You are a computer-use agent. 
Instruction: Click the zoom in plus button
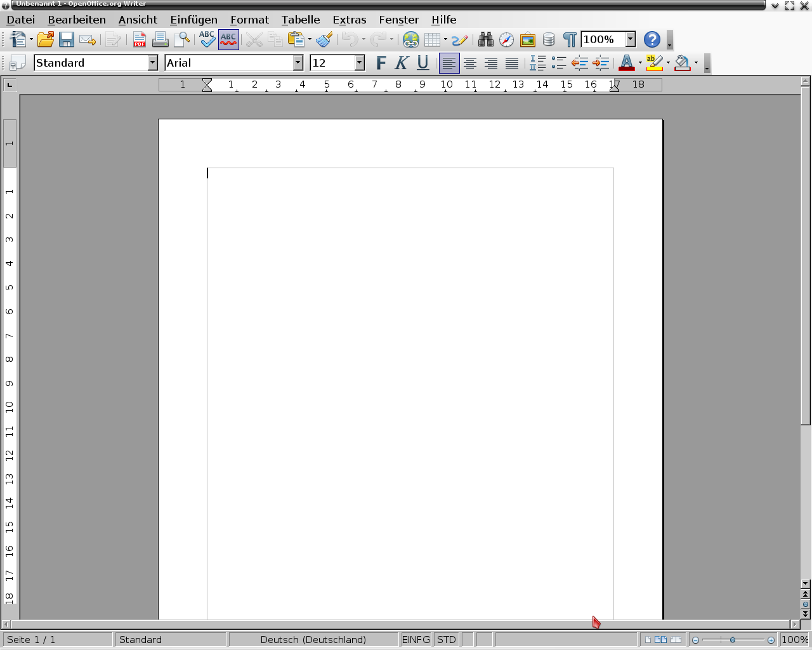coord(771,640)
